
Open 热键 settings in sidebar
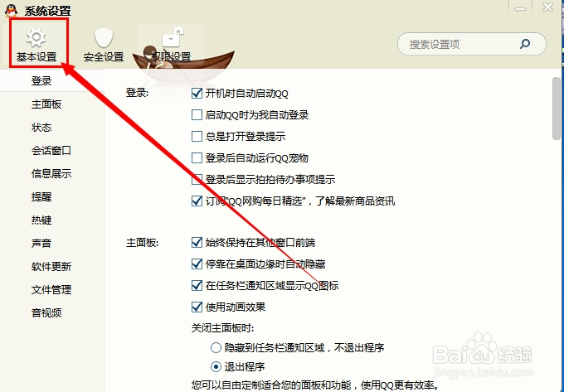click(41, 220)
